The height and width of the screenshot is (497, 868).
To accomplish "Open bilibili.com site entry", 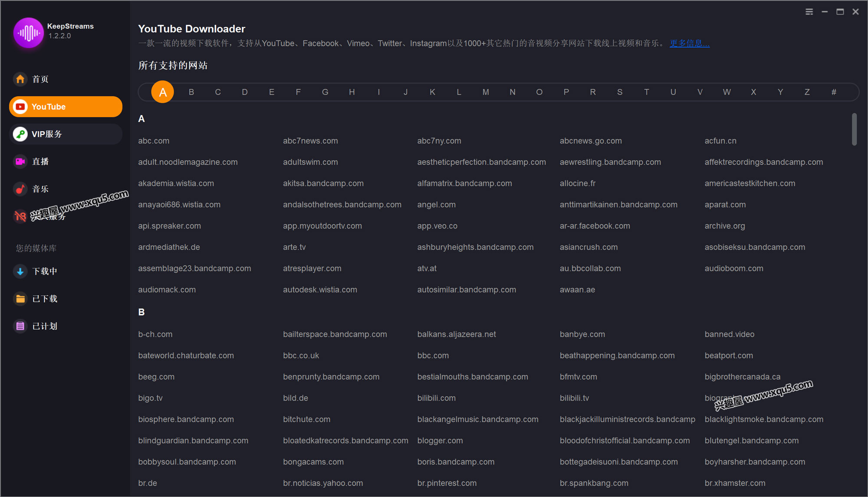I will tap(437, 398).
